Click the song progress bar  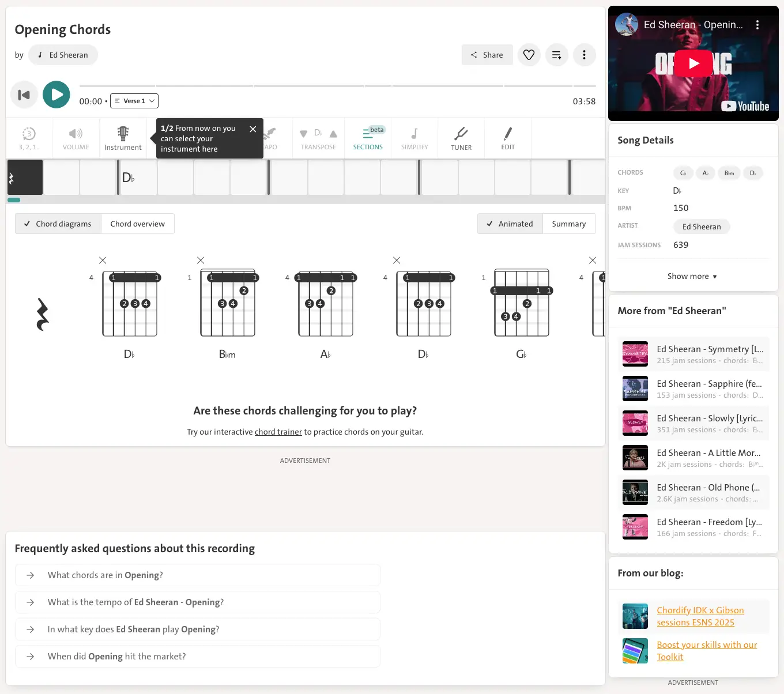coord(337,86)
